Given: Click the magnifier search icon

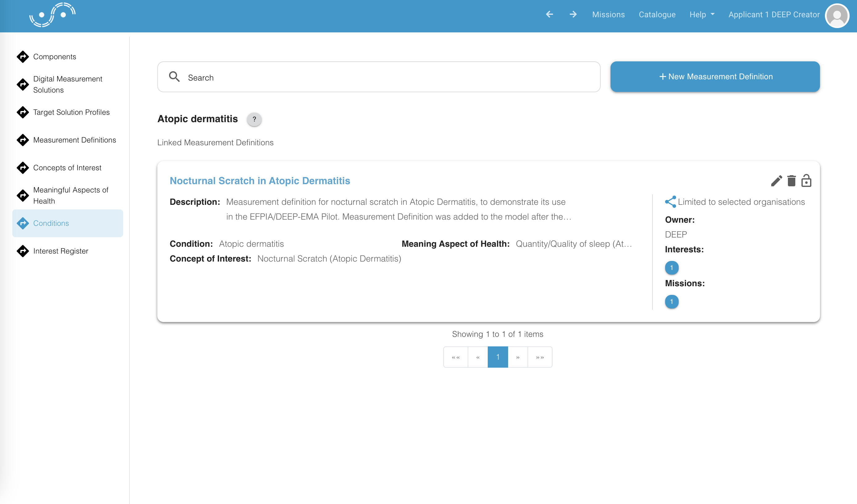Looking at the screenshot, I should coord(174,77).
